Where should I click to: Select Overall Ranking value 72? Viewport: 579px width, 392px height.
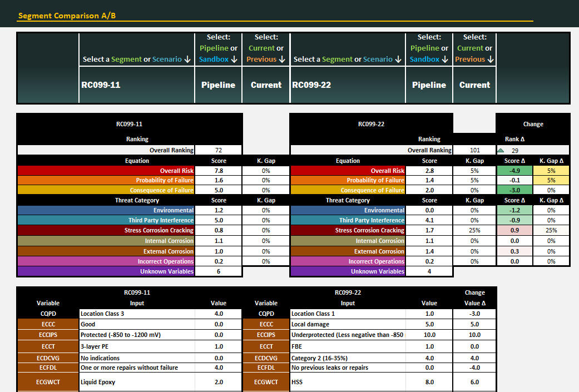tap(219, 150)
